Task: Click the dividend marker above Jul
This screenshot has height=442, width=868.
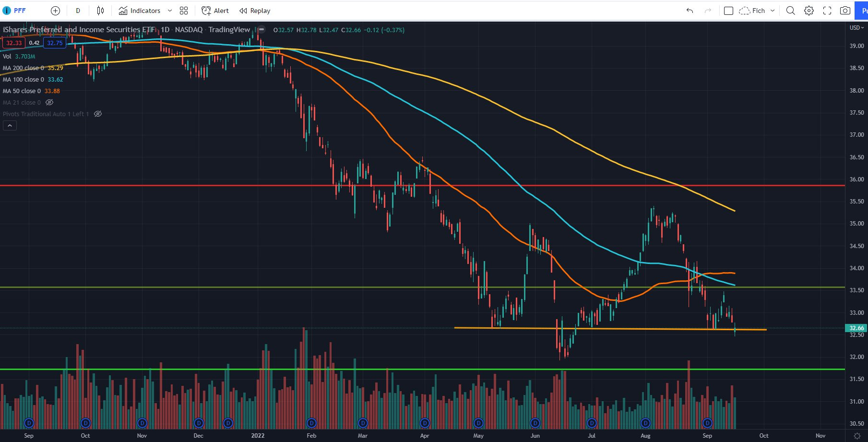Action: (592, 423)
